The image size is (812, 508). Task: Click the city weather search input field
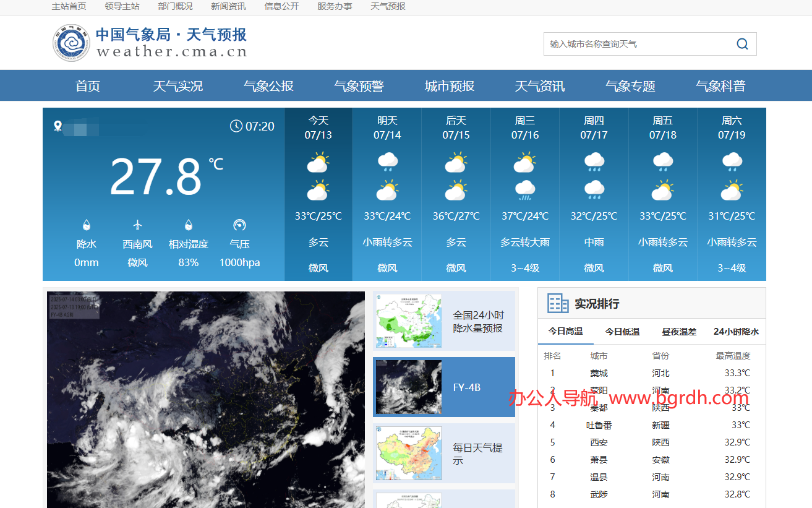tap(637, 43)
